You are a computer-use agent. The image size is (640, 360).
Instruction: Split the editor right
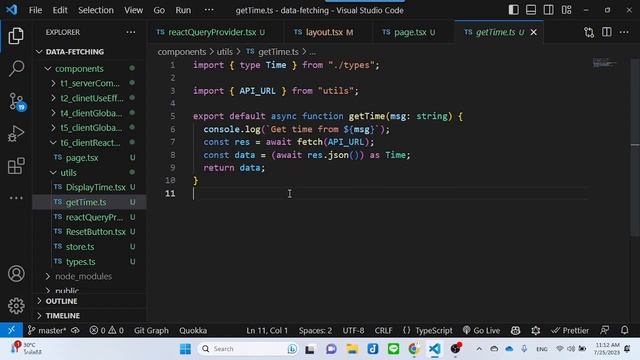point(607,32)
